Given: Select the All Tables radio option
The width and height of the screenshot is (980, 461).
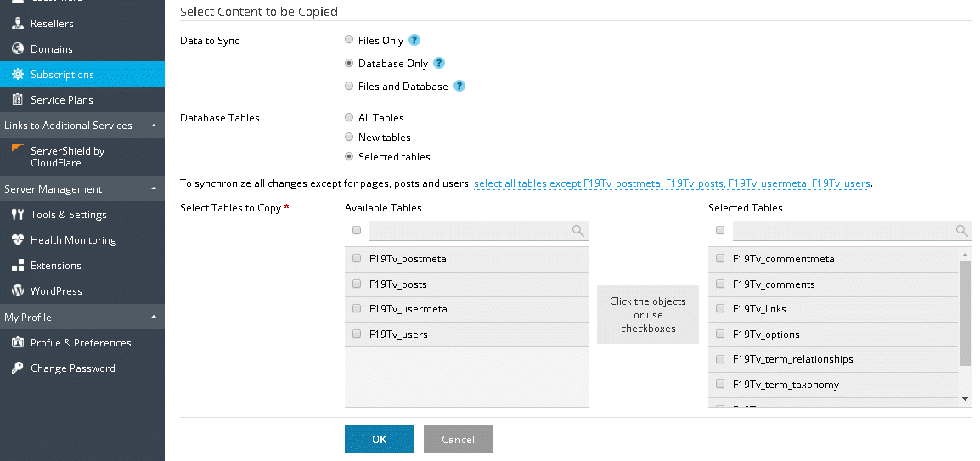Looking at the screenshot, I should pos(349,118).
